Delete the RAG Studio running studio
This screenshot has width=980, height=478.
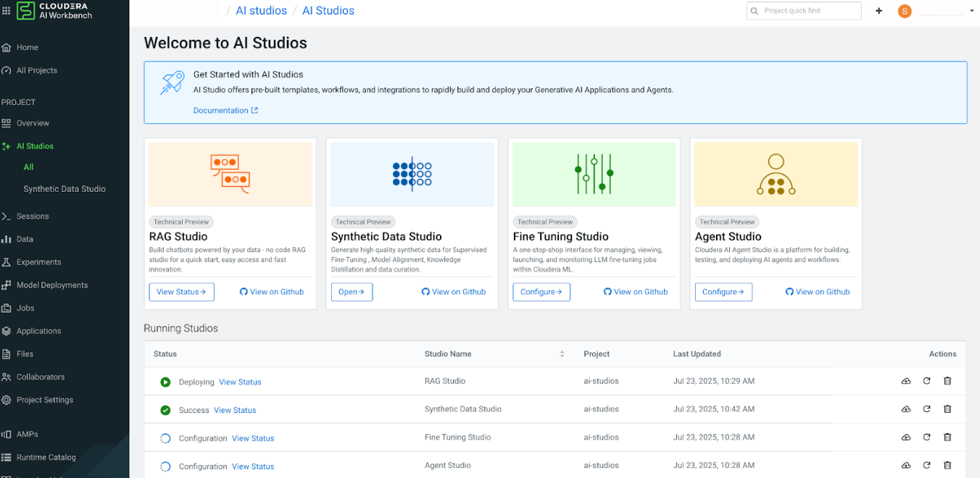pos(947,381)
